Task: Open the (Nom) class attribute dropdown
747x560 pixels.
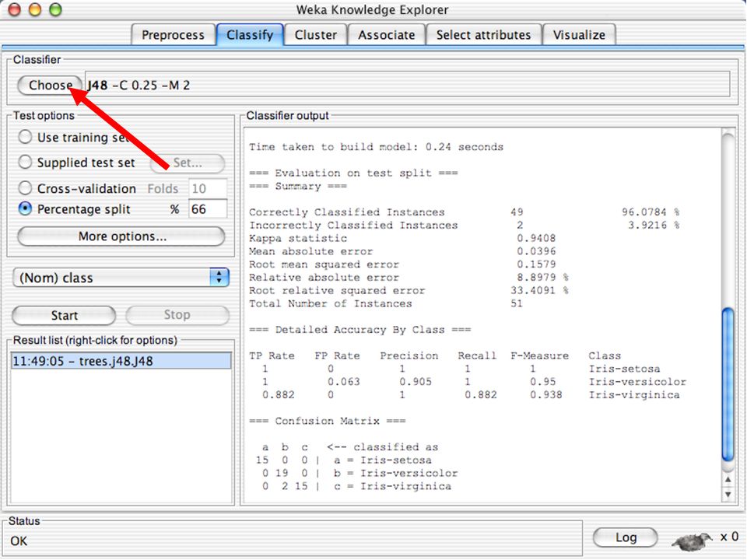Action: (x=121, y=278)
